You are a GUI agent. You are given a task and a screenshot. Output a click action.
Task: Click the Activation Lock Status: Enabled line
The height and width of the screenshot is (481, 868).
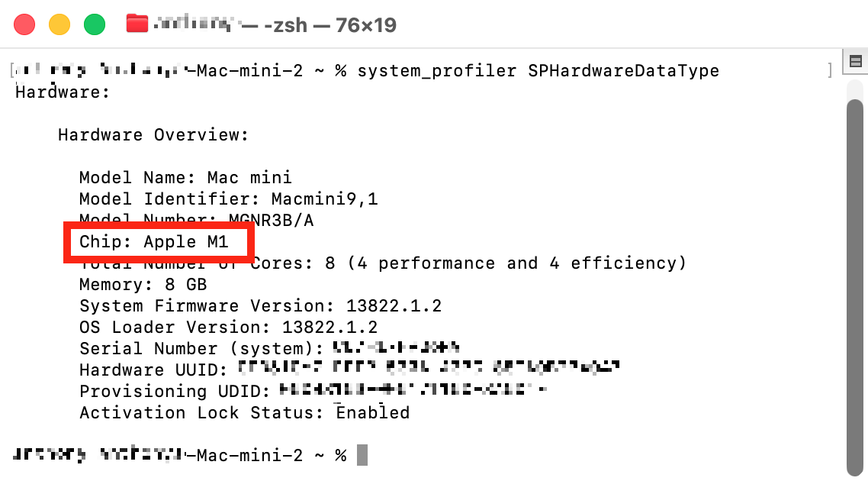tap(244, 412)
